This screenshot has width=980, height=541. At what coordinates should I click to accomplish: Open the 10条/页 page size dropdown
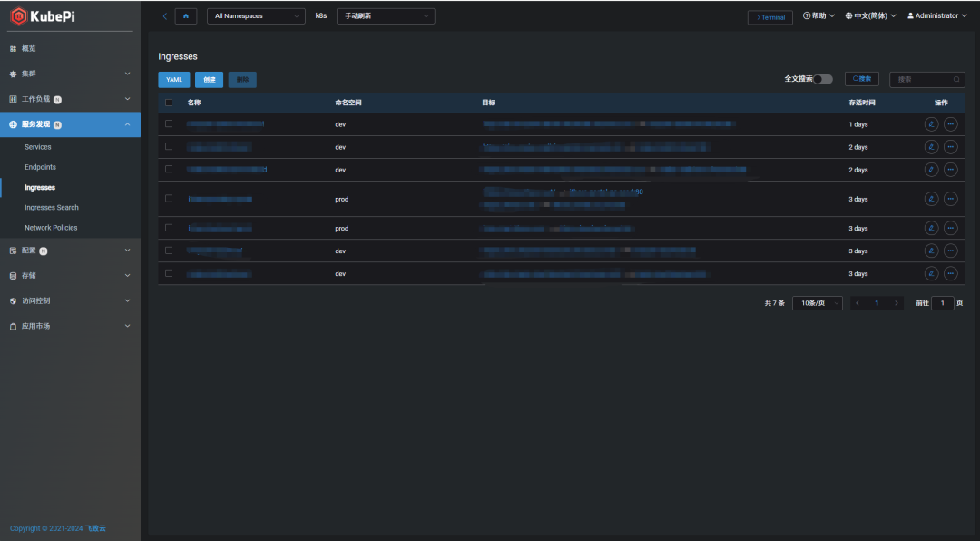[818, 303]
